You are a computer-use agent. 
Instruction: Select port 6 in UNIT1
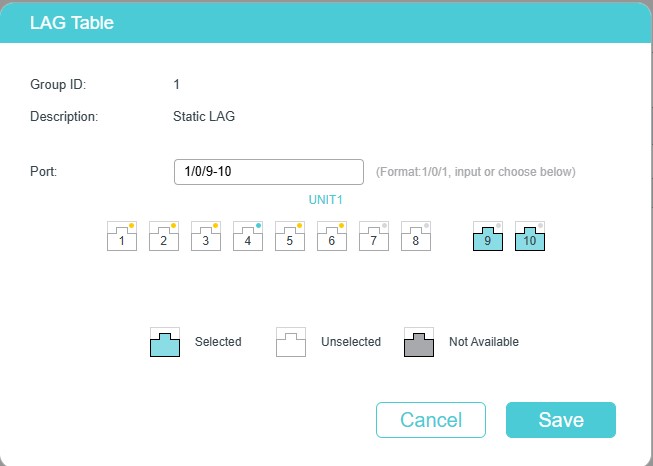(x=332, y=236)
